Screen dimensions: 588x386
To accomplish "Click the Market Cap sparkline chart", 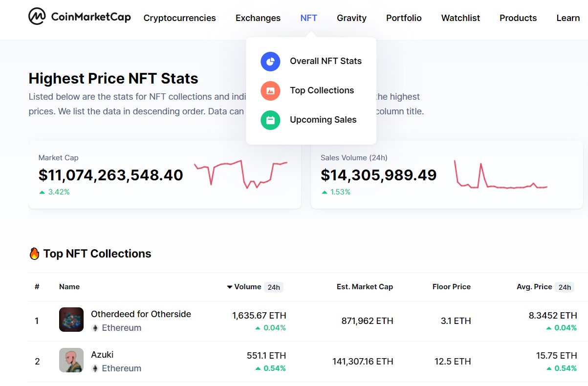I will tap(240, 174).
